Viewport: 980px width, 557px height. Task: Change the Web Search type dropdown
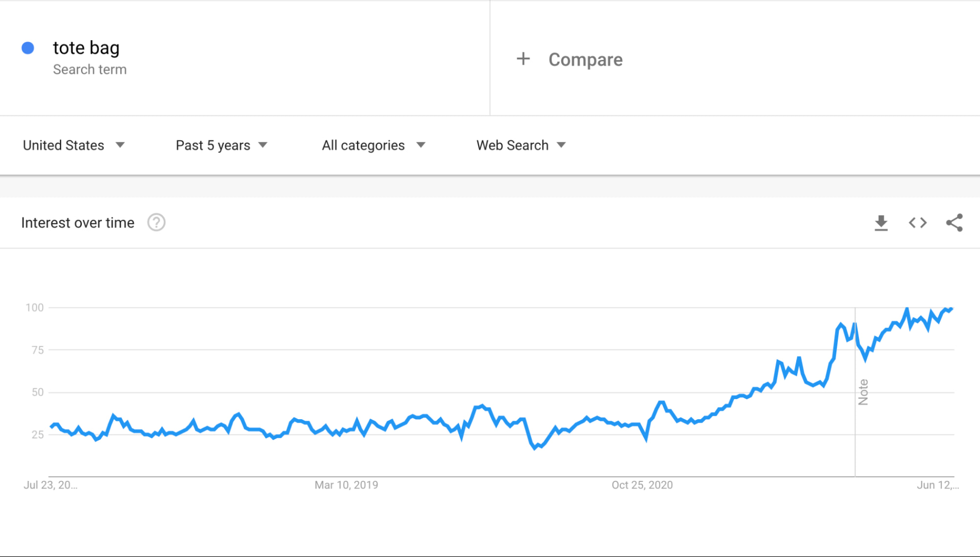click(x=521, y=145)
